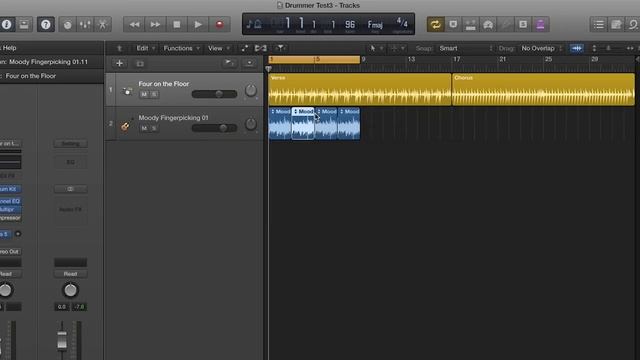
Task: Select the Chorus drummer region
Action: pos(543,90)
